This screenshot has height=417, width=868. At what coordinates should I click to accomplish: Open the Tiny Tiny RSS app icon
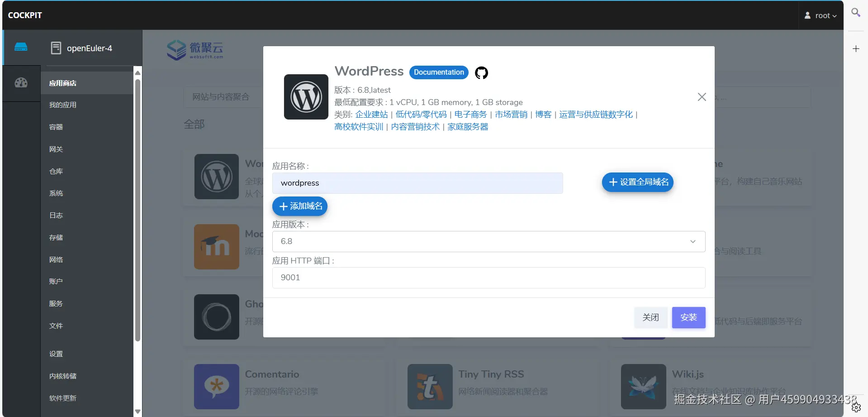coord(430,387)
